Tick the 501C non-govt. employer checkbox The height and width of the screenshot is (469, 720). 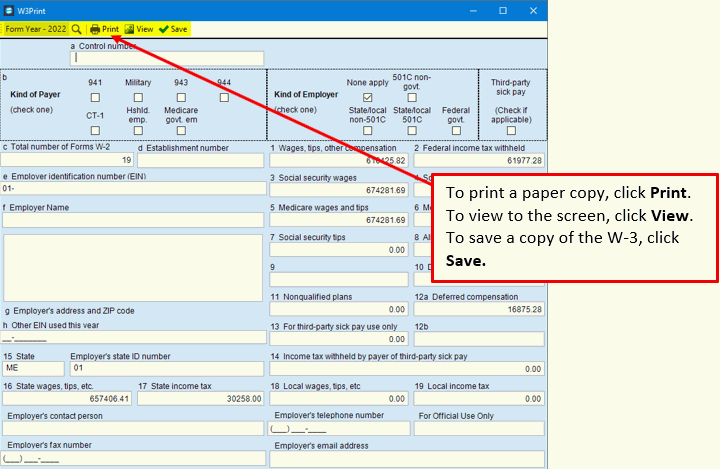(411, 98)
